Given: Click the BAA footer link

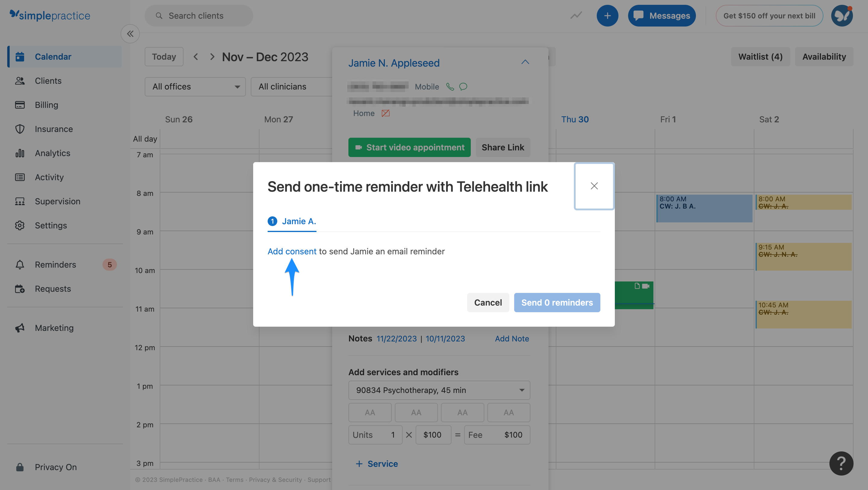Looking at the screenshot, I should [214, 479].
